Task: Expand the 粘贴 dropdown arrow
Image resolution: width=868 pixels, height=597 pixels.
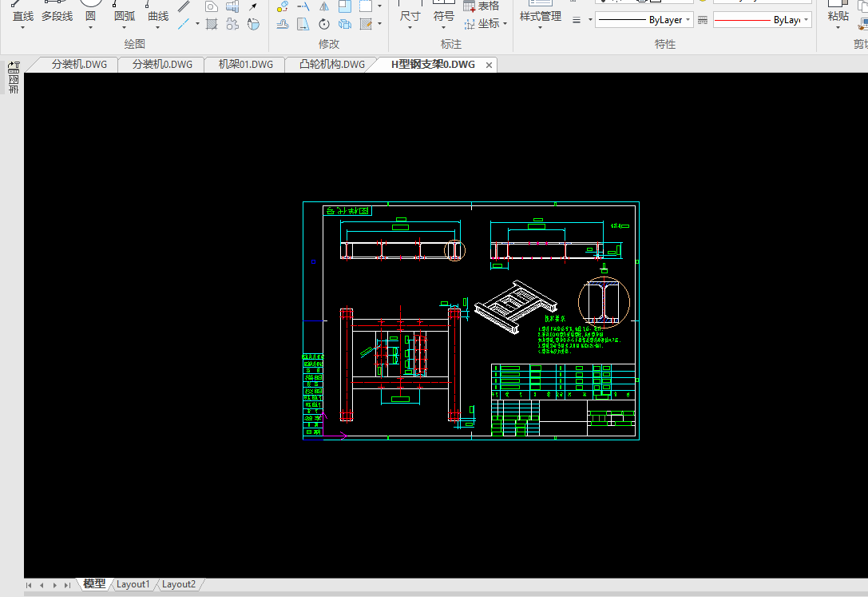Action: tap(838, 27)
